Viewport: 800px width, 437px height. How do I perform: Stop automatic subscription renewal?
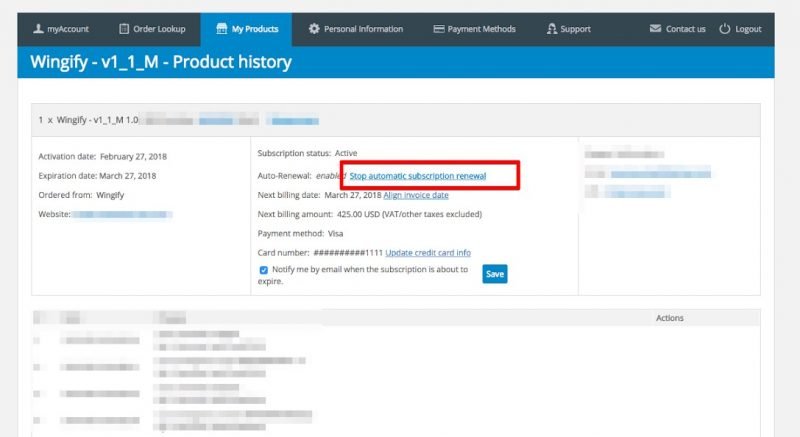(418, 176)
